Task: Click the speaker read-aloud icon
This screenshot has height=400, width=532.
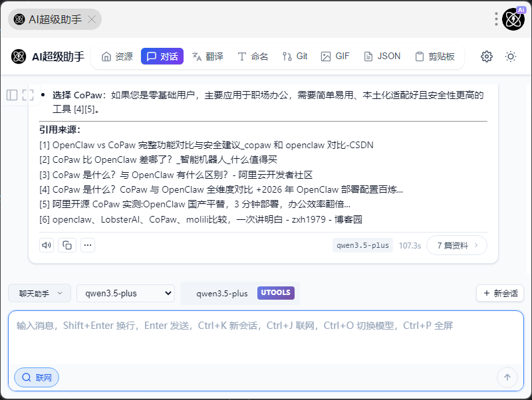Action: pyautogui.click(x=47, y=245)
